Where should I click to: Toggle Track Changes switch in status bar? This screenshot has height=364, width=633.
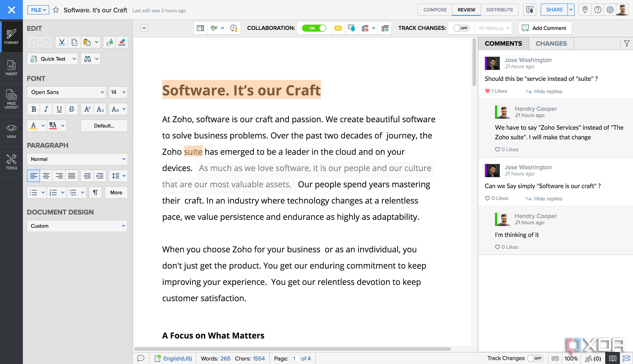(535, 358)
